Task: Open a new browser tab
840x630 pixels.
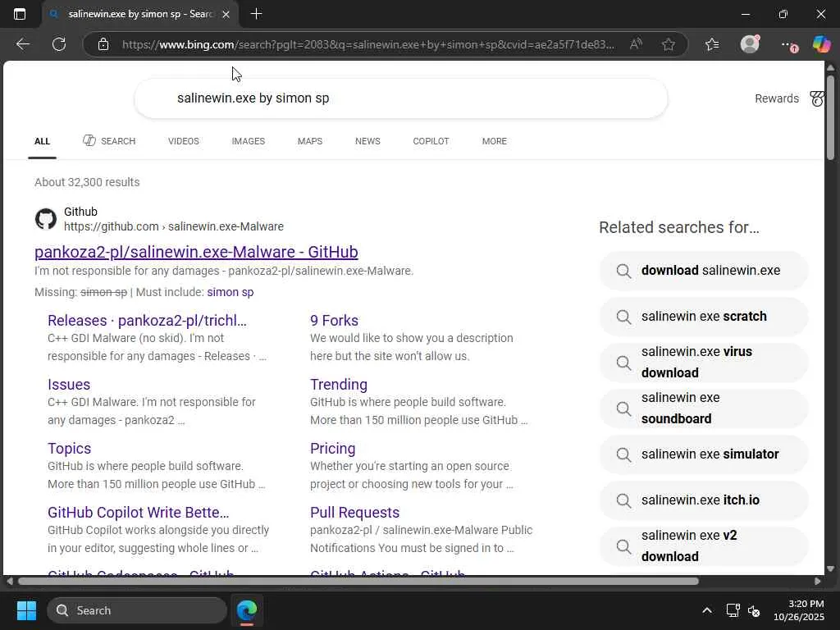Action: pos(256,14)
